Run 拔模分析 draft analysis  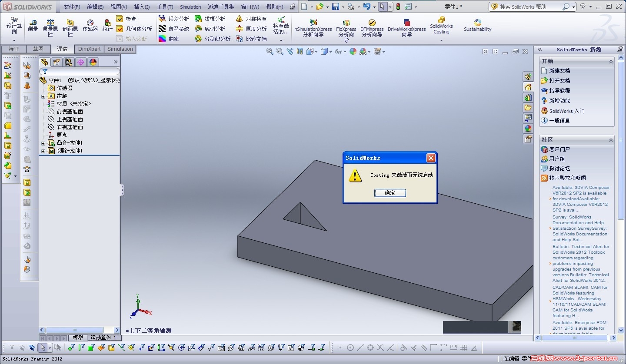click(210, 19)
